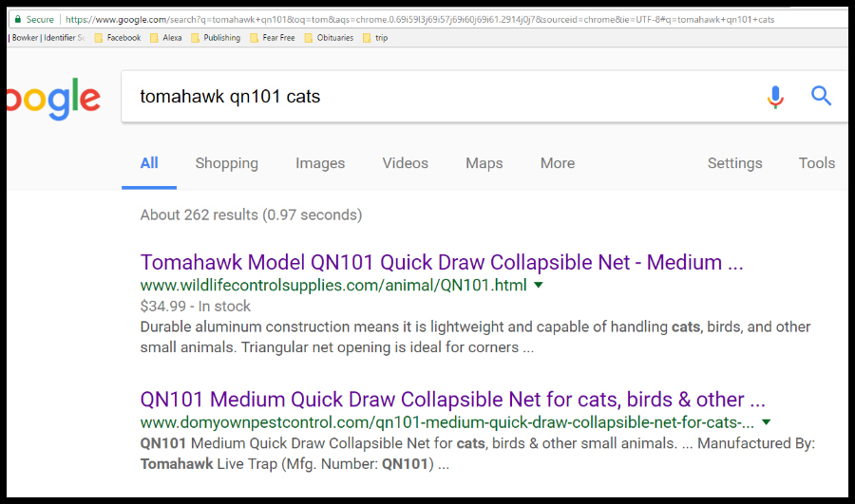
Task: Click the '$34.99 - In stock' price text
Action: tap(195, 307)
